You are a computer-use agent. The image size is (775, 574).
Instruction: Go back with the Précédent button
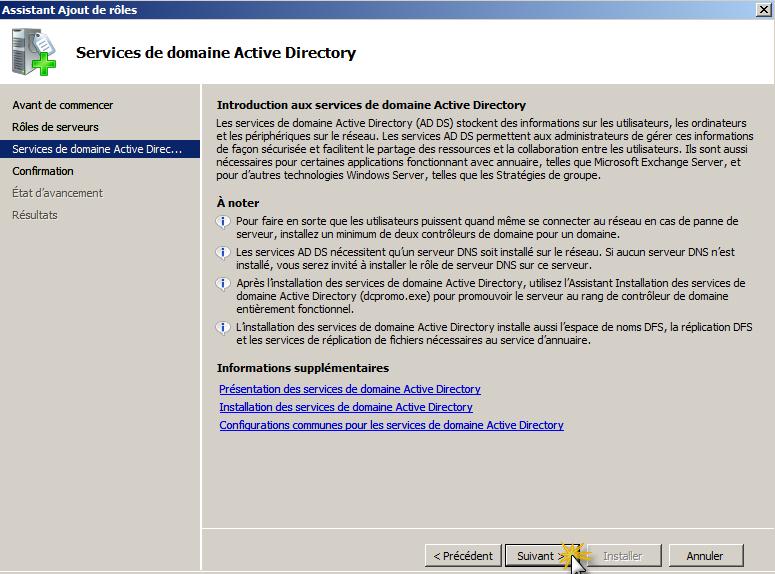(463, 556)
